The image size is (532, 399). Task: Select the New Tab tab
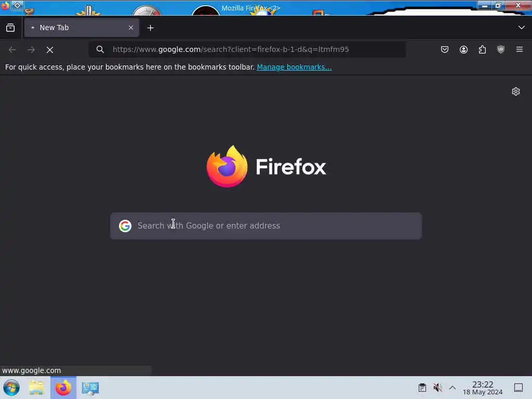[x=82, y=28]
